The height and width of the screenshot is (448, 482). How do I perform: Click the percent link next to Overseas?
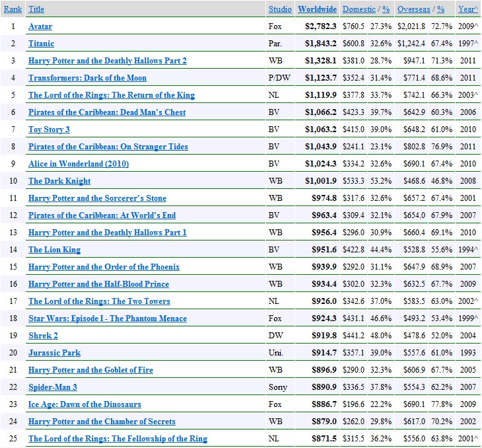click(x=441, y=9)
